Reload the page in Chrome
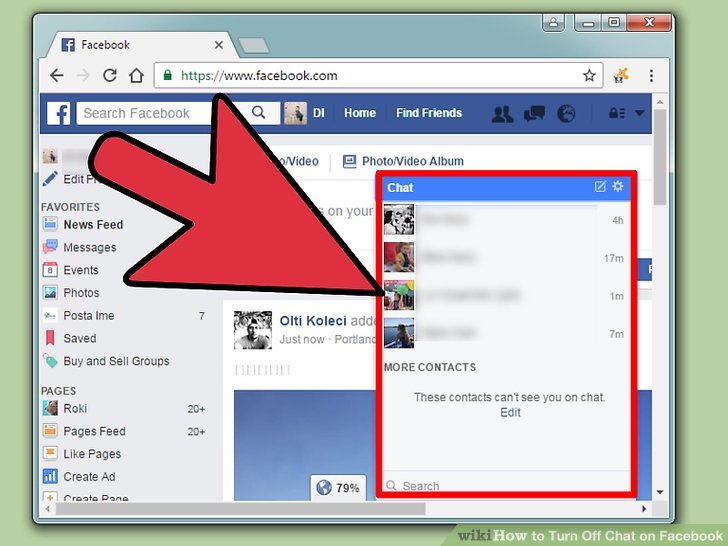 (109, 75)
